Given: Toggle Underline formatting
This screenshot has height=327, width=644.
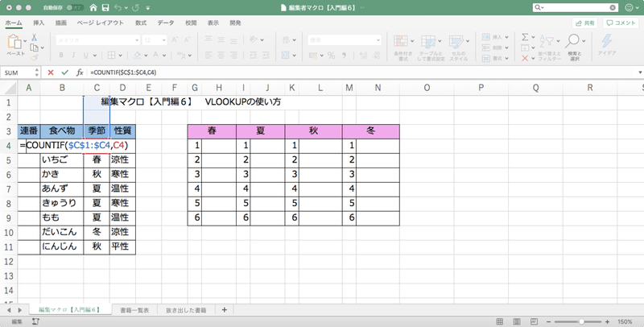Looking at the screenshot, I should [85, 55].
